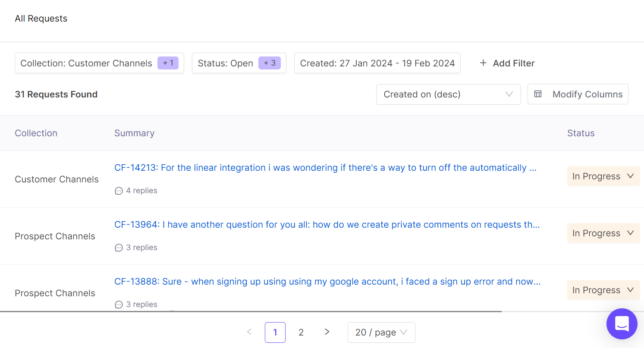This screenshot has width=644, height=348.
Task: Open the CF-14213 linear integration request
Action: click(325, 168)
